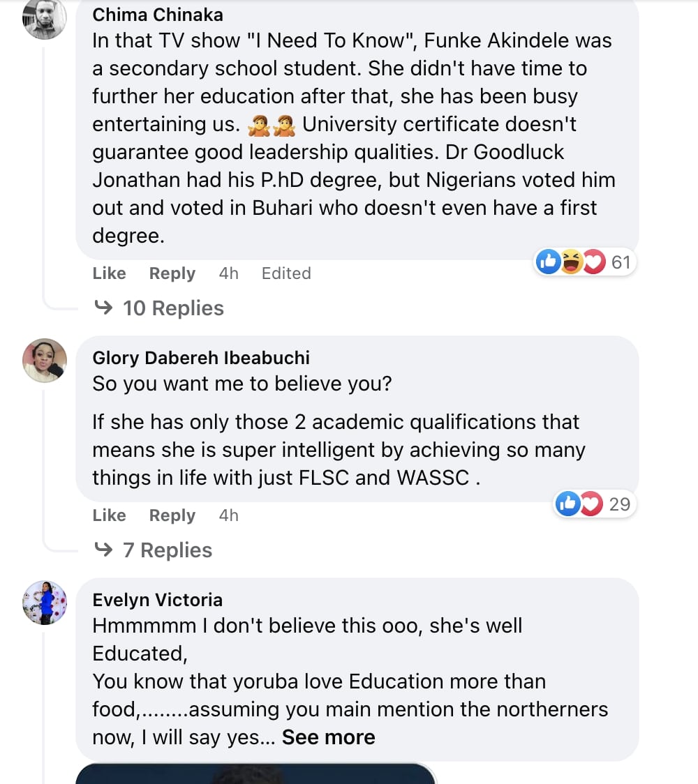Reply to Glory Dabereh Ibeabuchi's comment
The image size is (698, 784).
click(x=172, y=515)
